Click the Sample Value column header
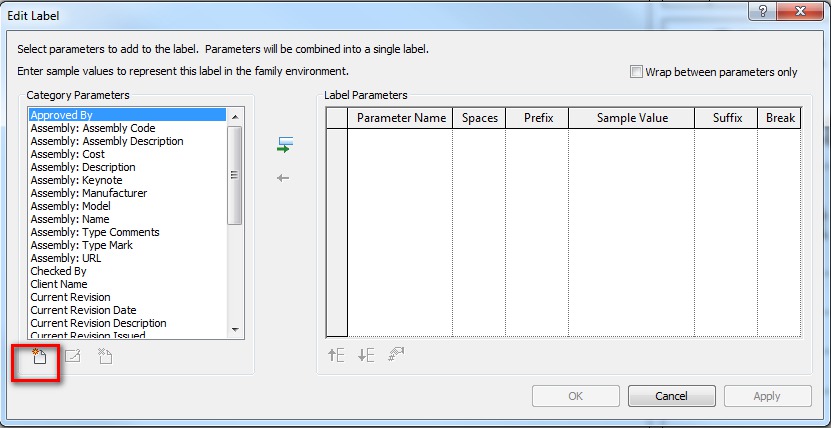 (632, 118)
